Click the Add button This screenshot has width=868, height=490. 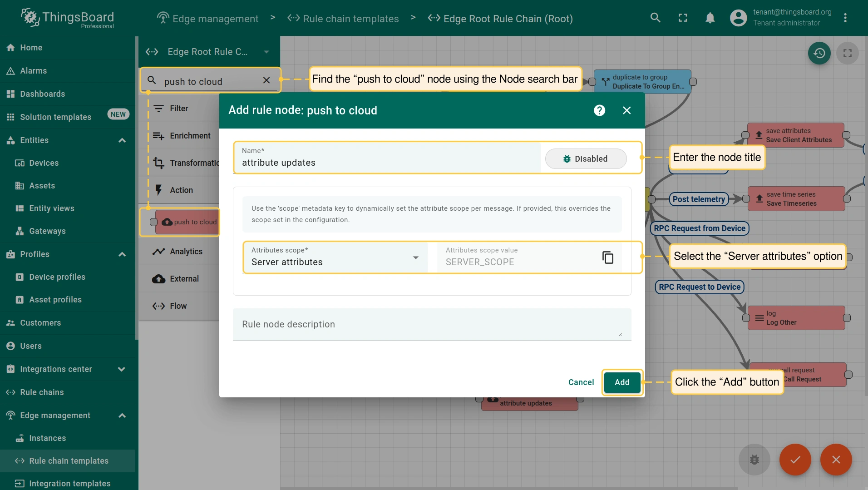tap(622, 382)
